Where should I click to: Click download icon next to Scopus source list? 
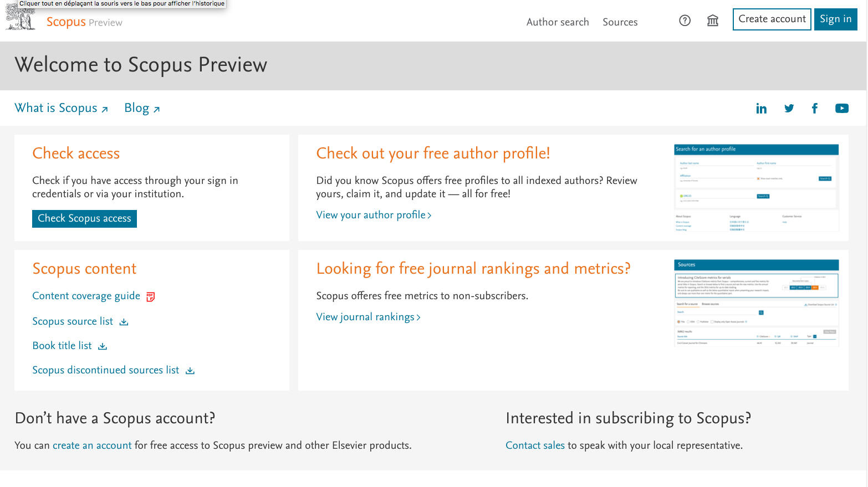tap(124, 322)
